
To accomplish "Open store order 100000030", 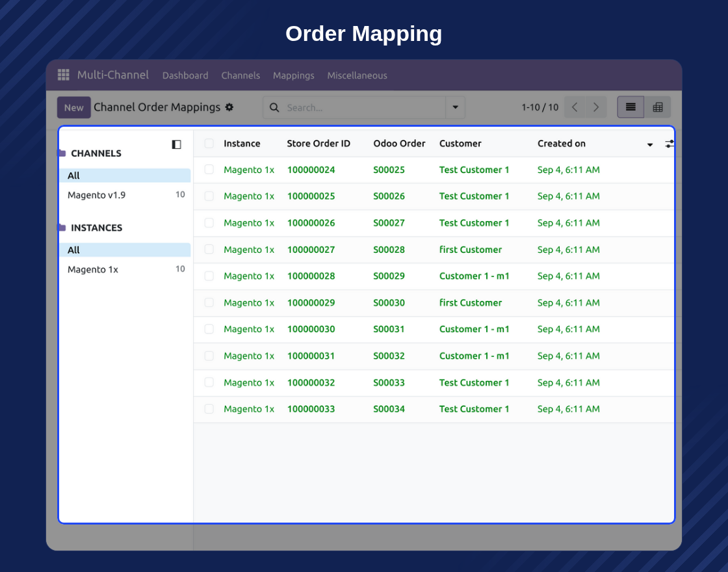I will pyautogui.click(x=311, y=329).
